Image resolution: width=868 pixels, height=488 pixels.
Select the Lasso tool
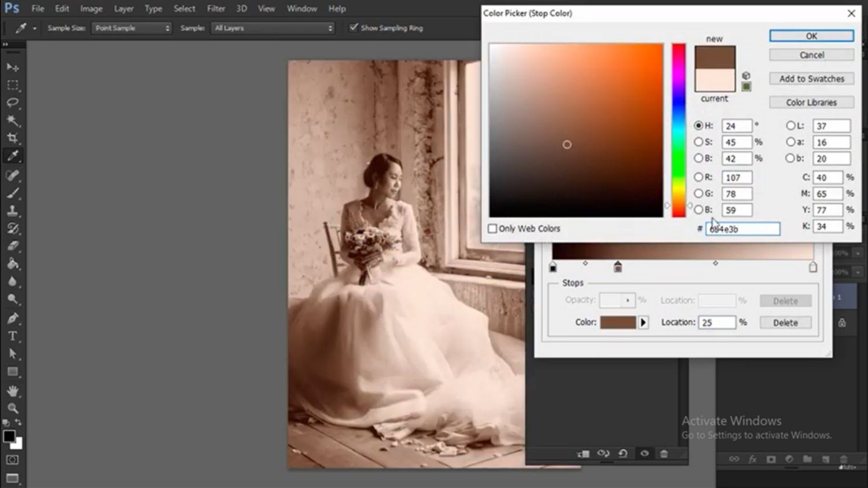[x=13, y=102]
